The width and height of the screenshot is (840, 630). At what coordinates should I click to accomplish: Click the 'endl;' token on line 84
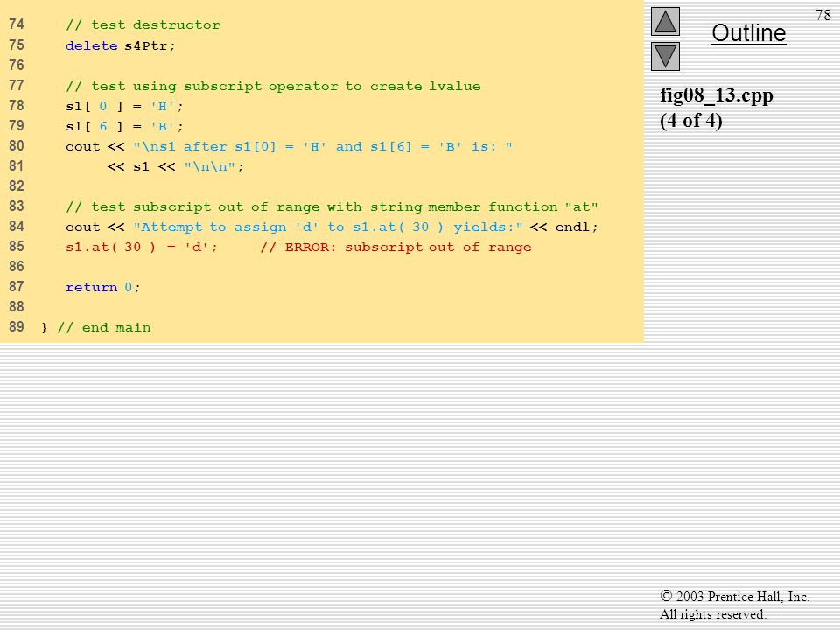tap(577, 227)
